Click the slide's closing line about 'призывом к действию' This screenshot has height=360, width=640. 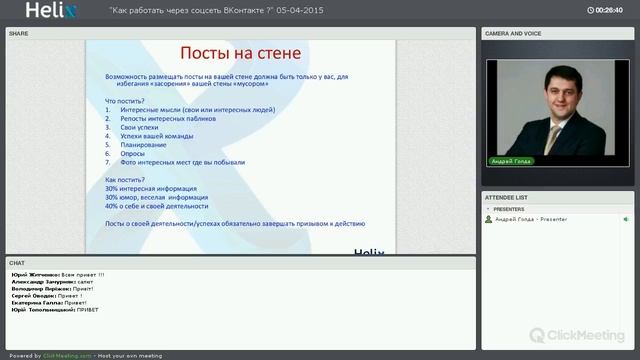click(x=235, y=224)
